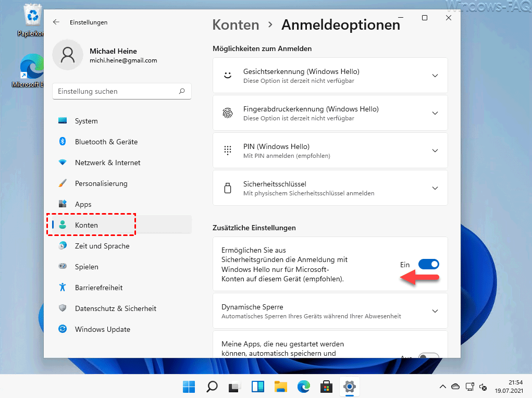The width and height of the screenshot is (532, 398).
Task: Expand Fingerabdruckerkennung (Windows Hello) chevron
Action: coord(435,113)
